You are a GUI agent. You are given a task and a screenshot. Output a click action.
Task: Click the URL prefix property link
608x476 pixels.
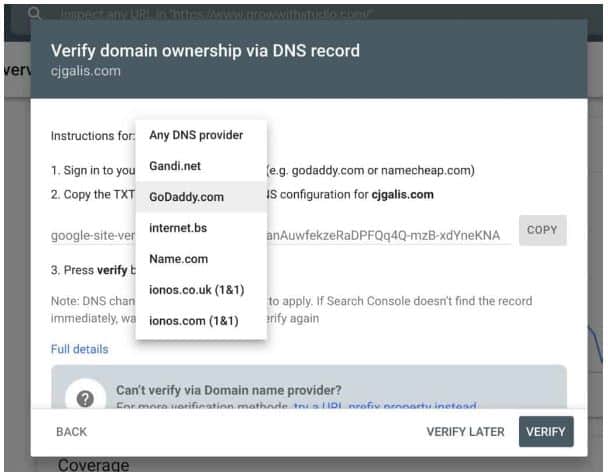385,405
